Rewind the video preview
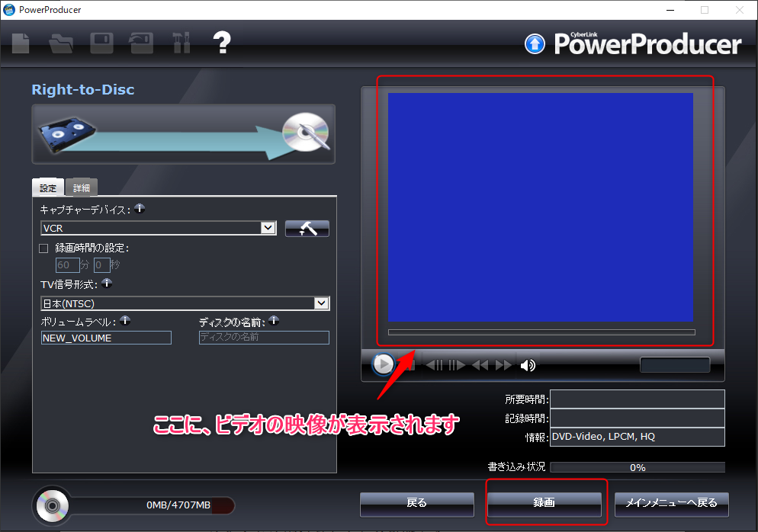Screen dimensions: 758x532 [x=480, y=365]
